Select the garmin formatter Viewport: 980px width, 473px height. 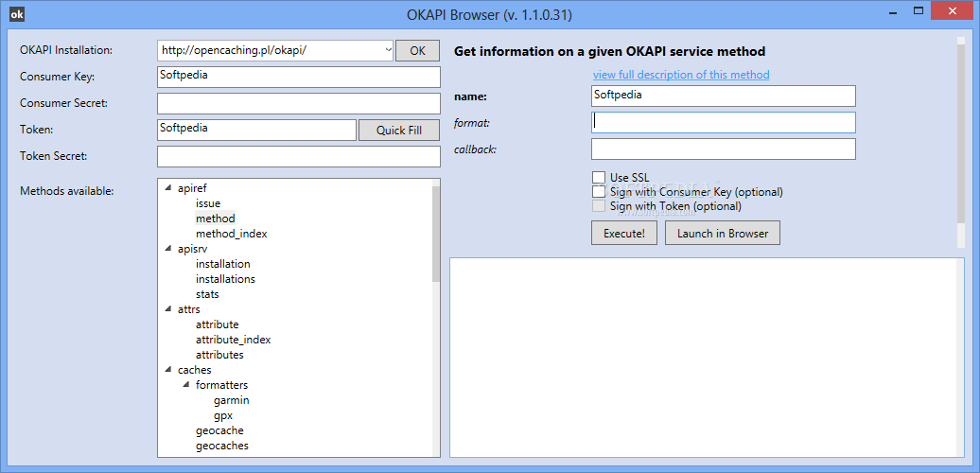[231, 400]
